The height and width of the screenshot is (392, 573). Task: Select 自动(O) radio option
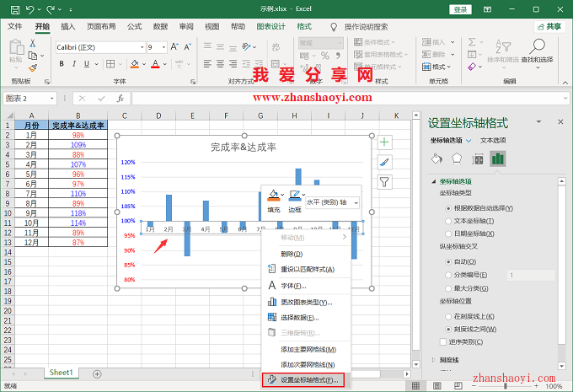448,262
